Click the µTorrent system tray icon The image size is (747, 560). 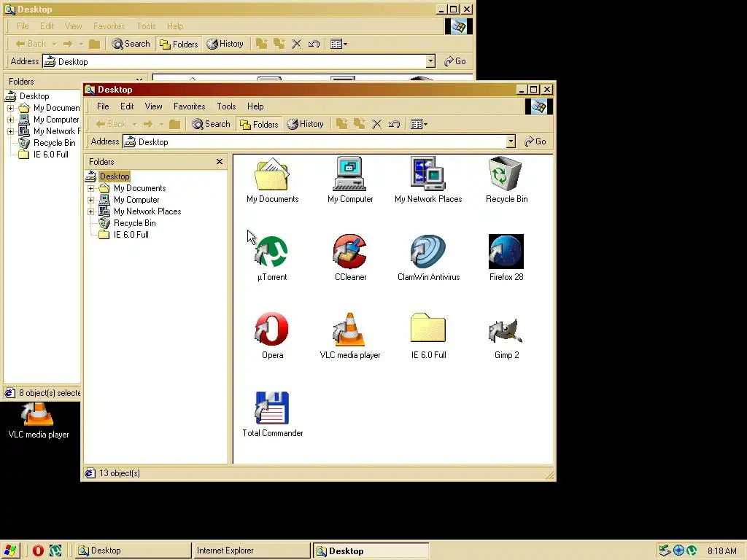pos(692,551)
